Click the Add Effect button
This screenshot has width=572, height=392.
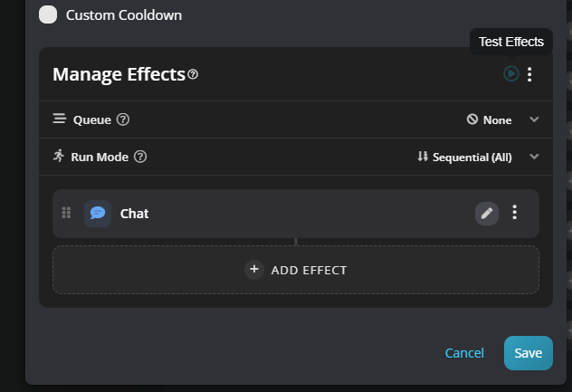point(296,270)
